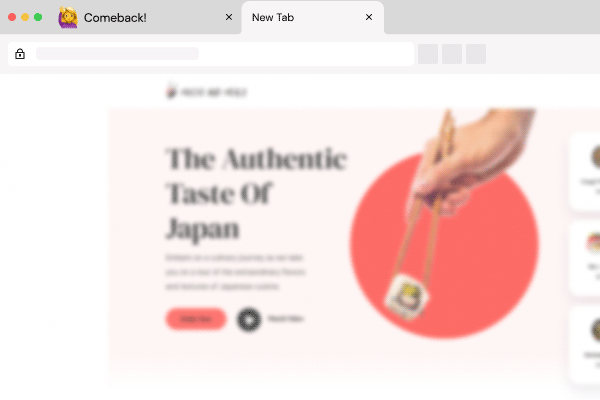Click the first gray toolbar placeholder button
Viewport: 600px width, 400px height.
[428, 54]
